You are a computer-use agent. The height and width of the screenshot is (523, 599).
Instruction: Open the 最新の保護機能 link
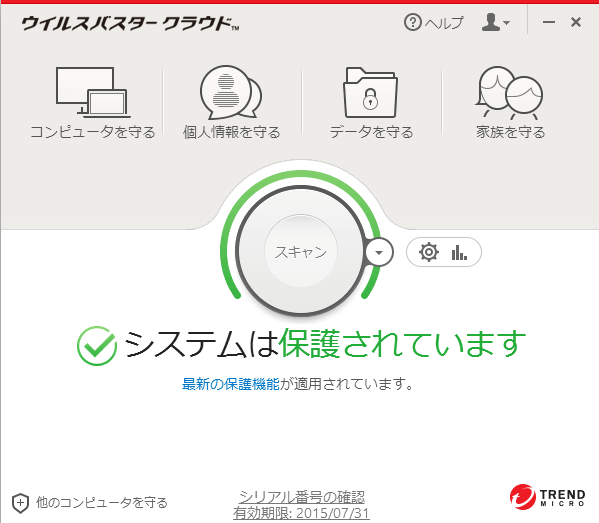tap(231, 384)
